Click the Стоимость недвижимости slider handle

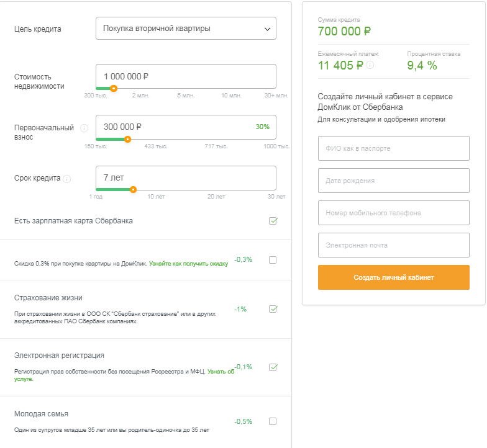tap(114, 89)
